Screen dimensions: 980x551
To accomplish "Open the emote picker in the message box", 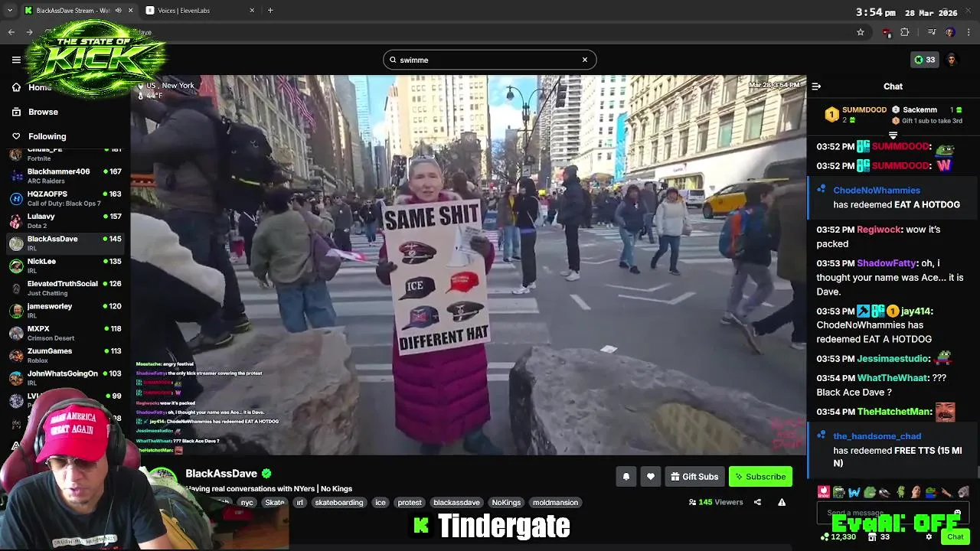I will [x=957, y=513].
